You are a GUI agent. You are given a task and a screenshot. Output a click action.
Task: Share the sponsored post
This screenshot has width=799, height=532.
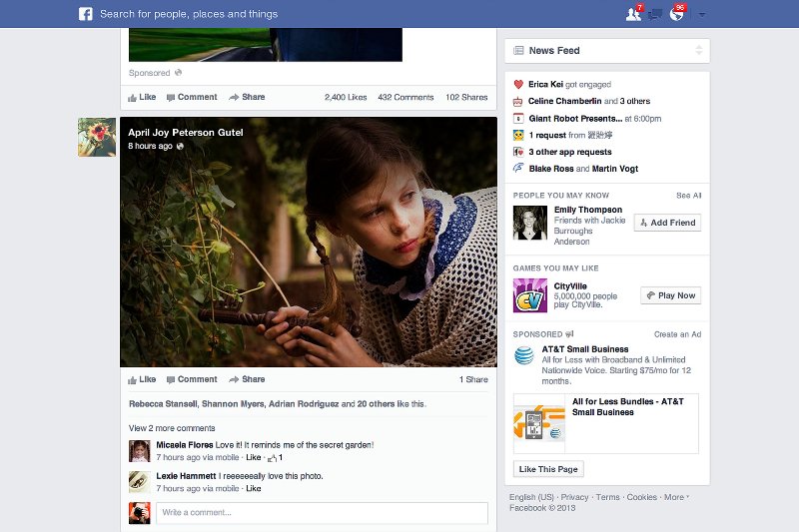click(247, 97)
